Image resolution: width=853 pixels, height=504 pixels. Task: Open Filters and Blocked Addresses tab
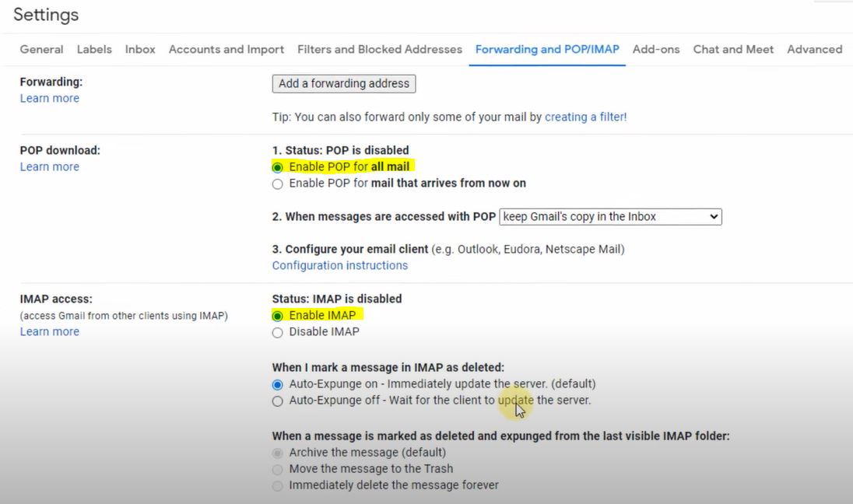(x=380, y=50)
